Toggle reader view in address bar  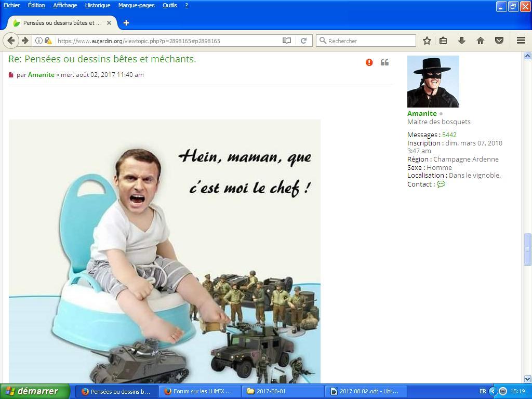(286, 41)
